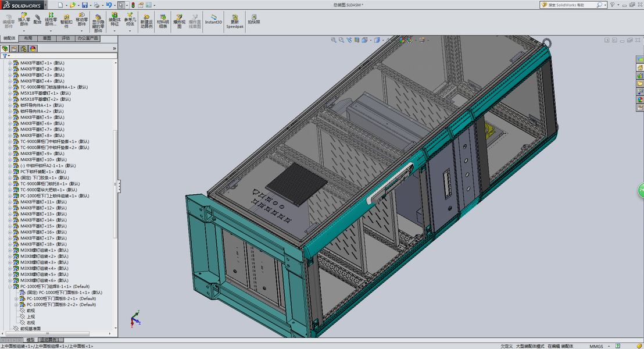Viewport: 644px width, 349px height.
Task: Expand the PC-1000柜下门面板B-2<1> node
Action: coord(16,299)
